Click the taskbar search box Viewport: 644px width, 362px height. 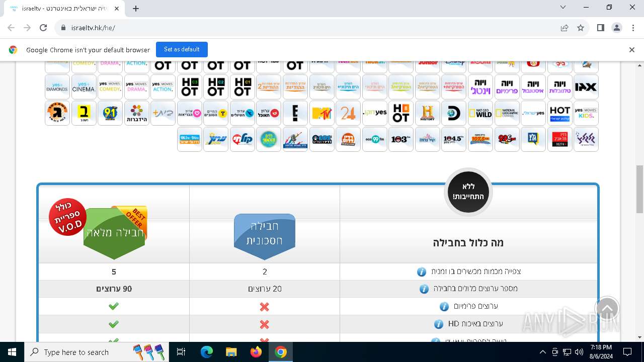(x=97, y=352)
